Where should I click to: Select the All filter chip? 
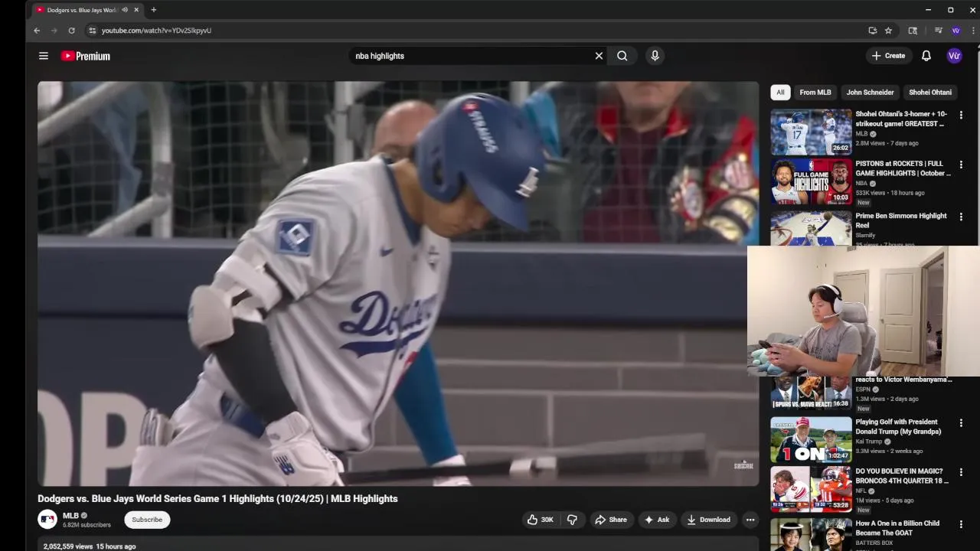[x=780, y=93]
